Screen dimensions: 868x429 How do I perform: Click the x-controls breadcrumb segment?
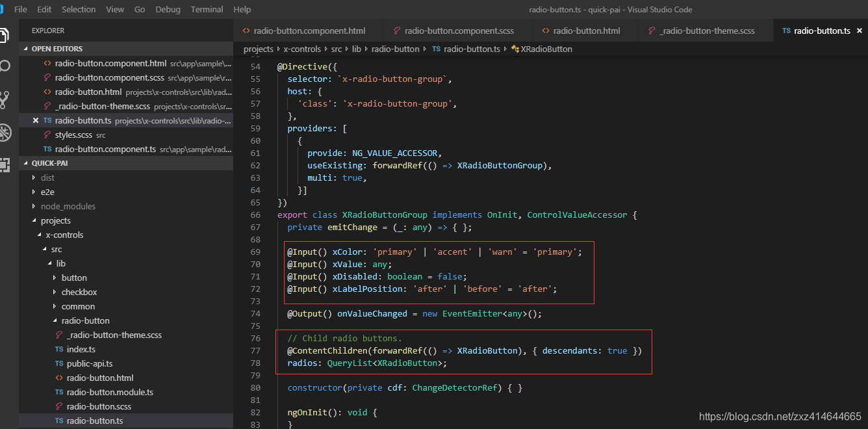[x=302, y=49]
